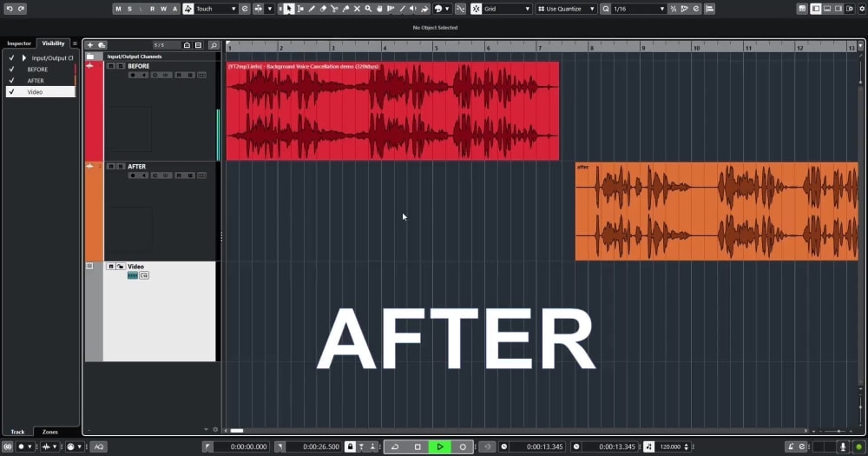Select the Glue tool
The height and width of the screenshot is (456, 868).
346,9
